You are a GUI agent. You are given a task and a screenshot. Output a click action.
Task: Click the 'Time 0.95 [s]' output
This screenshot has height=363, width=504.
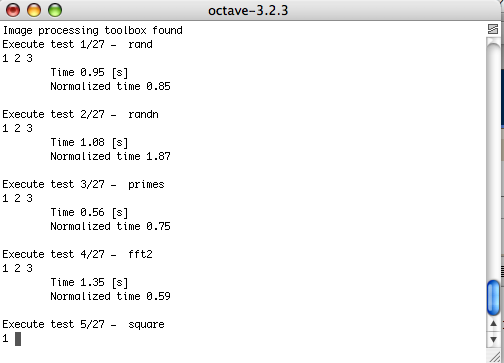(x=89, y=72)
